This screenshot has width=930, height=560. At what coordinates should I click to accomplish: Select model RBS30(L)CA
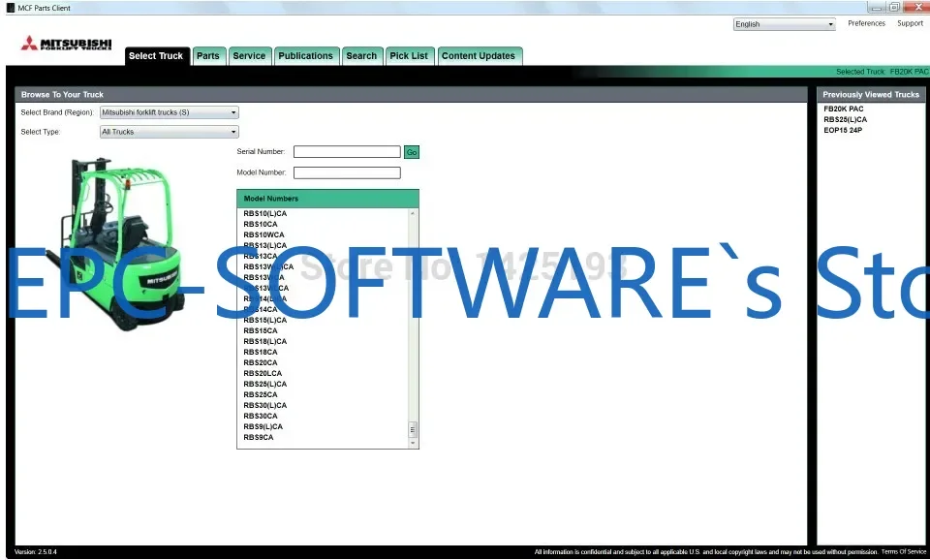[x=265, y=406]
